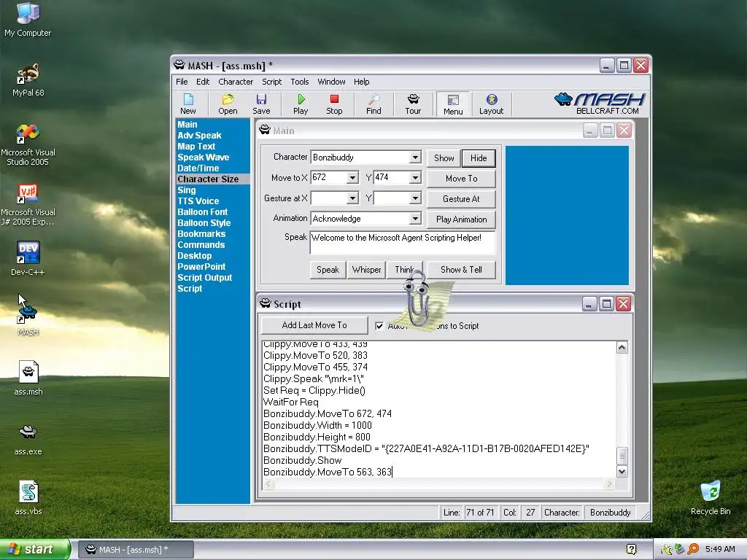This screenshot has width=747, height=560.
Task: Save the script using Save icon
Action: tap(261, 104)
